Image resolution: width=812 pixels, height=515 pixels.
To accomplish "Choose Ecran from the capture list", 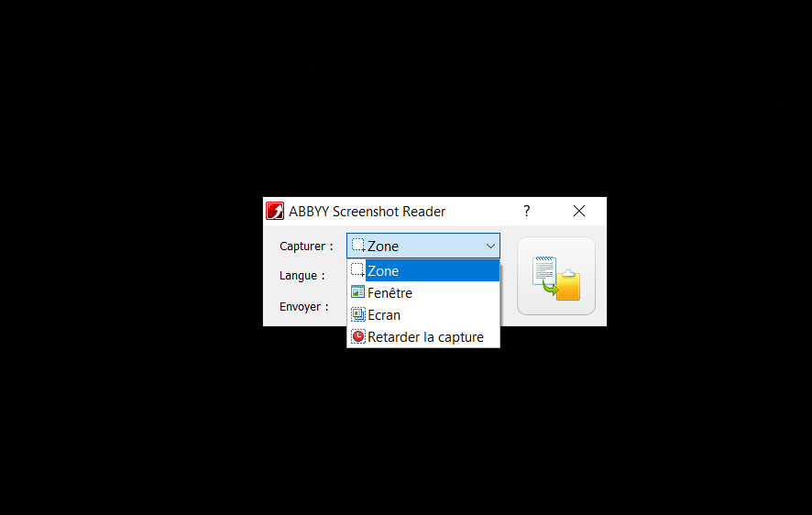I will click(x=423, y=314).
